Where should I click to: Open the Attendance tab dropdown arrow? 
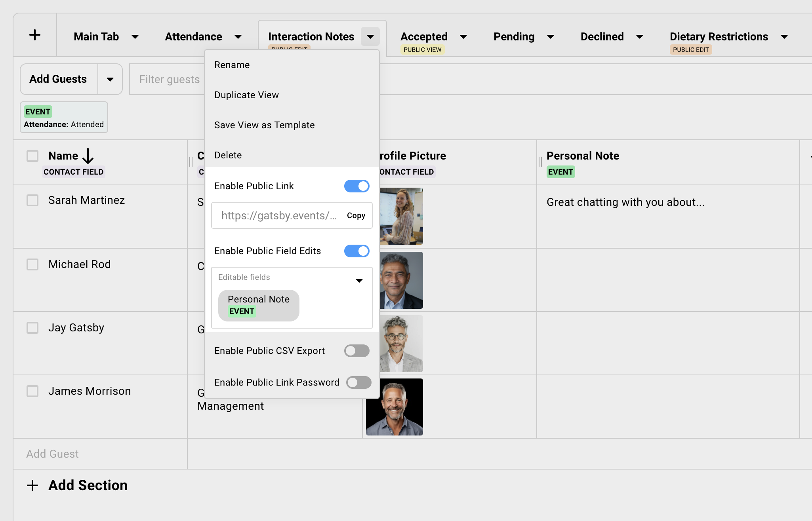(238, 36)
